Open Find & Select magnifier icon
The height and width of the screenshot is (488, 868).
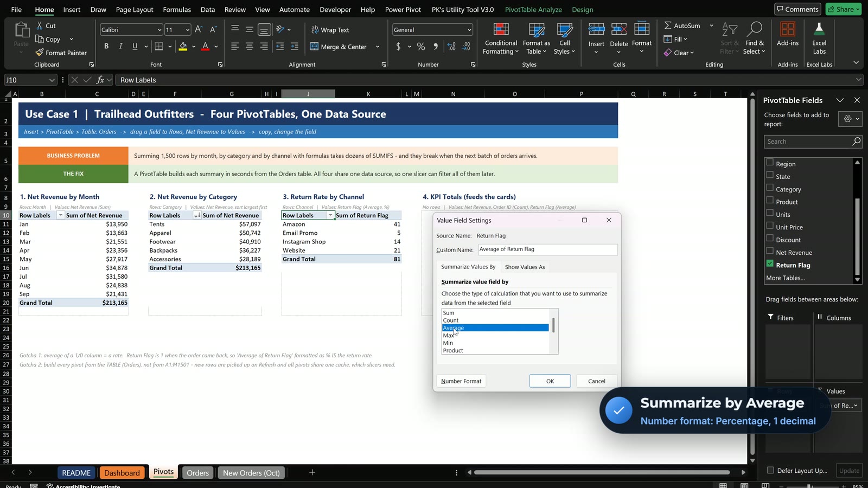point(755,29)
